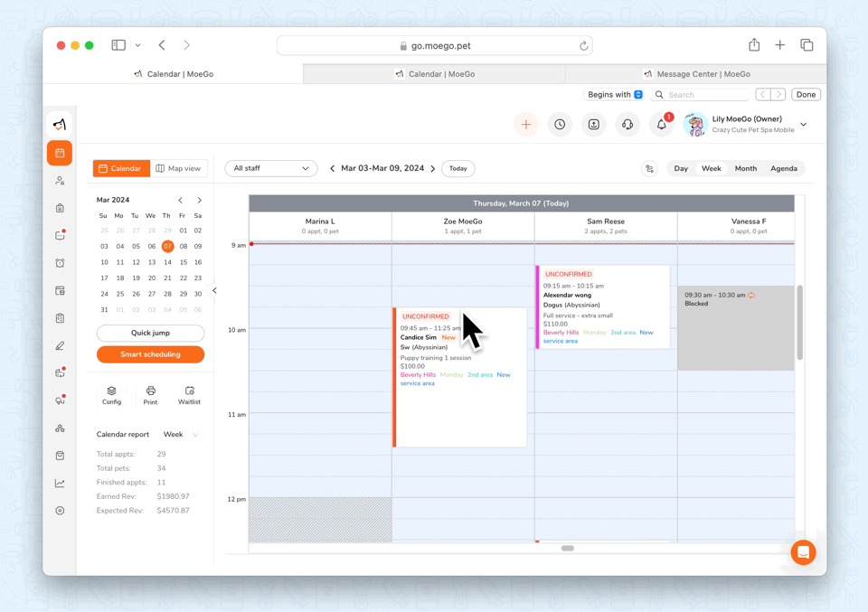Click the Quick jump button
This screenshot has height=612, width=868.
151,333
